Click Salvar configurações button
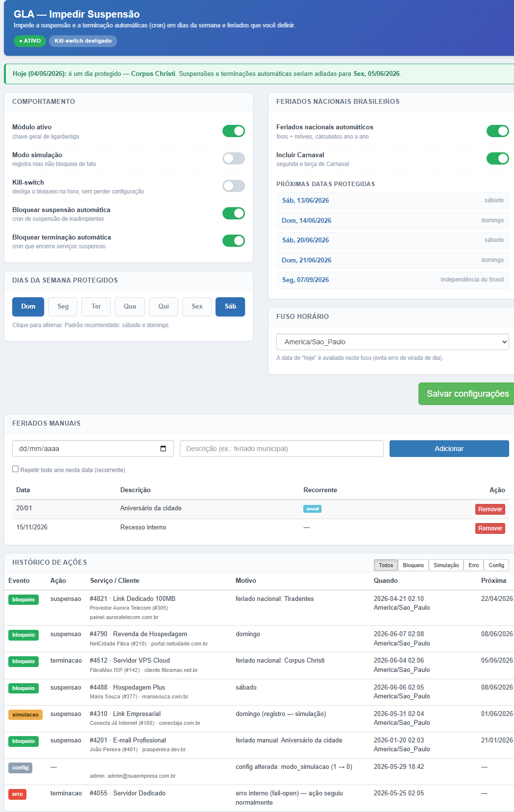Image resolution: width=514 pixels, height=812 pixels. click(466, 394)
